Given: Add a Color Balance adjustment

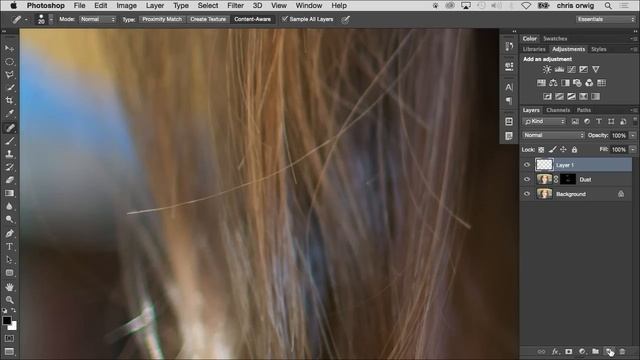Looking at the screenshot, I should [x=553, y=83].
